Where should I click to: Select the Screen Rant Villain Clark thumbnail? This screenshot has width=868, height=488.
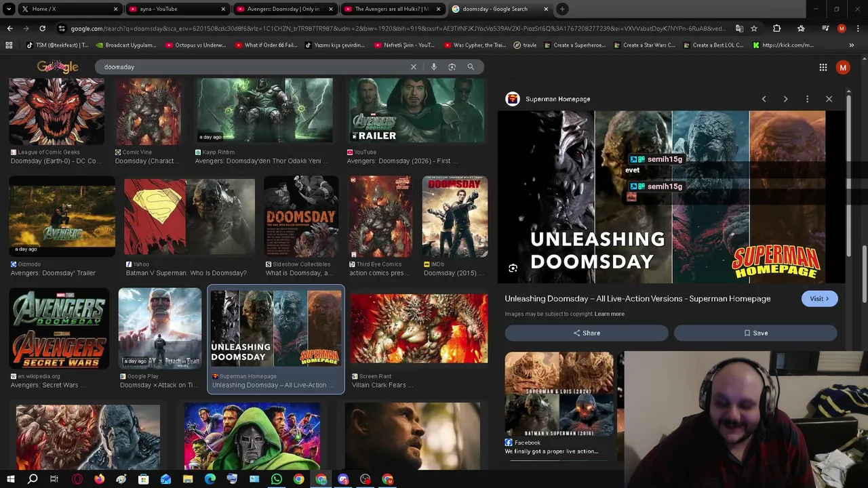419,329
